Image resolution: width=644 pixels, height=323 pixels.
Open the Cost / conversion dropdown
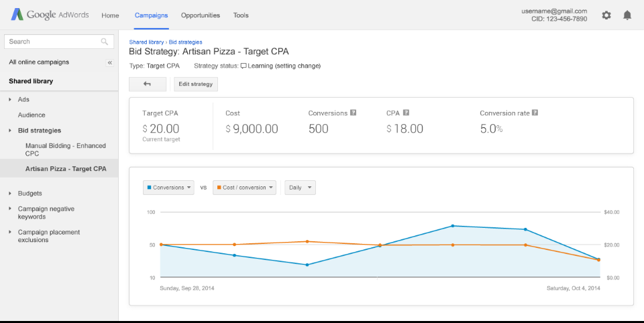click(x=244, y=188)
